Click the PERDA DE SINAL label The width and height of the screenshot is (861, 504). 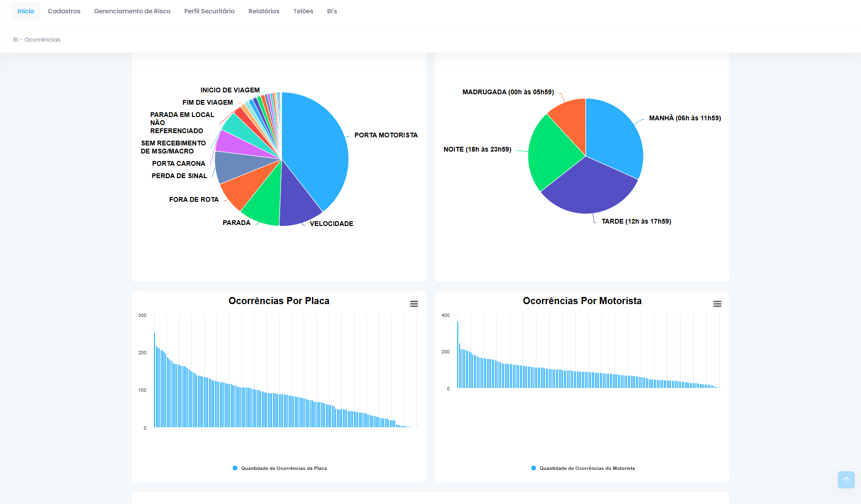179,176
